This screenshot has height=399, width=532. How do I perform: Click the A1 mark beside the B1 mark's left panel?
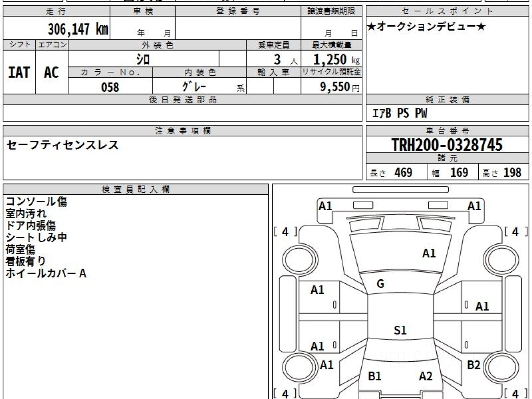(327, 365)
